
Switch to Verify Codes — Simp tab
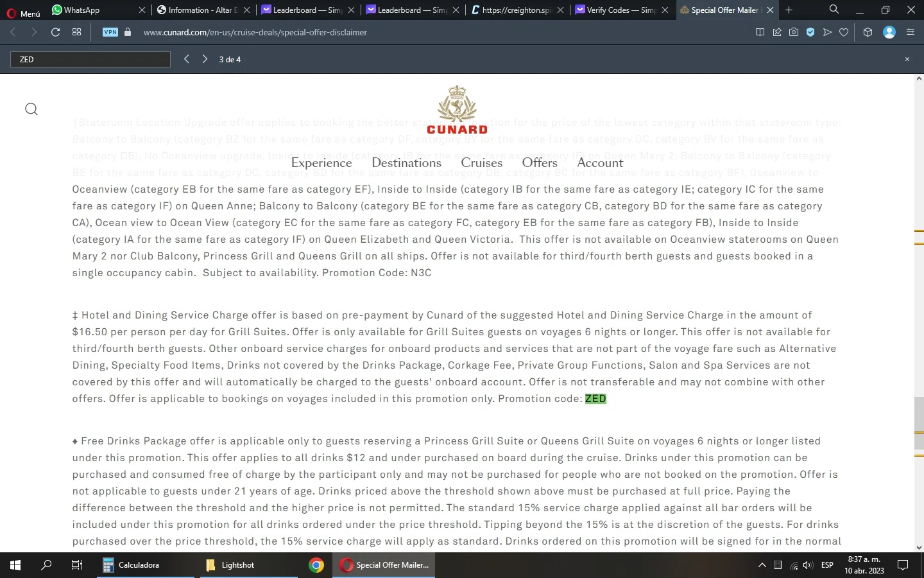click(x=621, y=10)
